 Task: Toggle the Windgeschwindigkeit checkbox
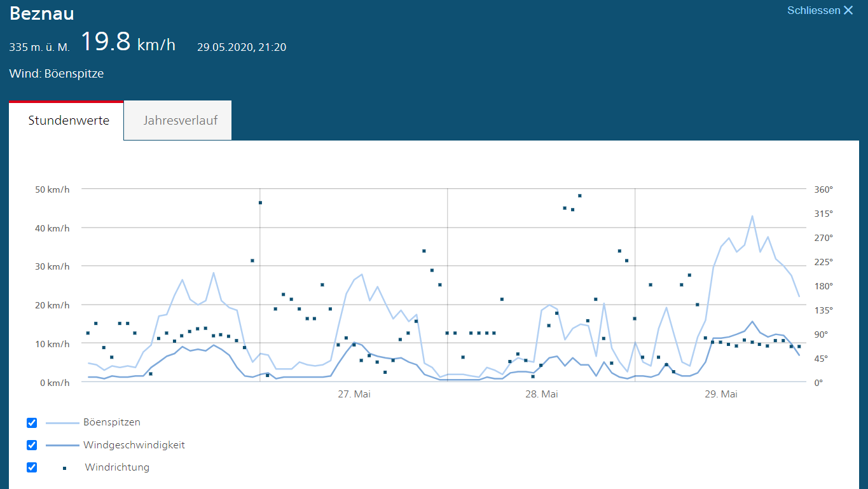click(32, 445)
